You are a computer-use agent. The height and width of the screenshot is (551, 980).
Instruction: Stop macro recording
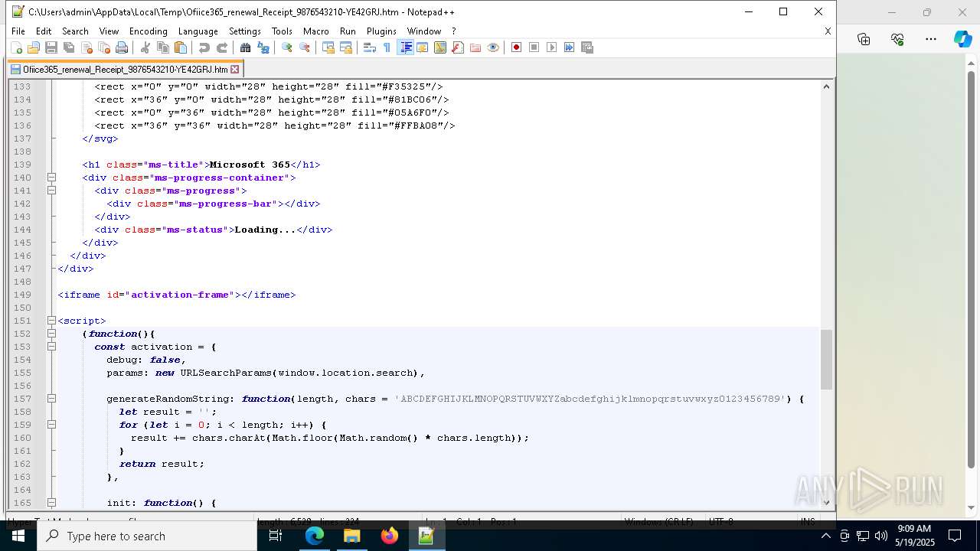534,47
